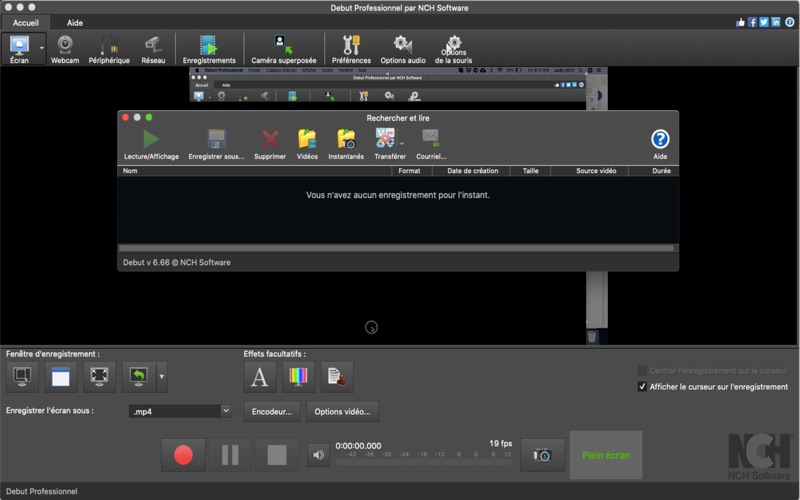This screenshot has height=500, width=800.
Task: Click the pause recording button
Action: click(230, 455)
